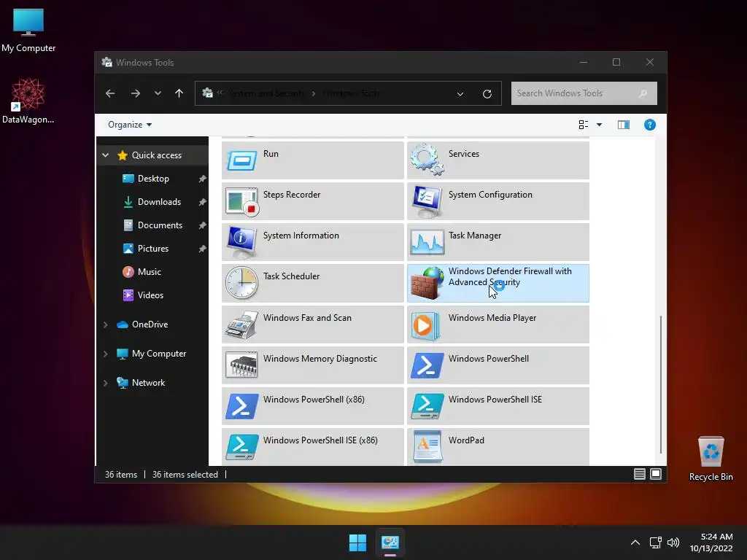The image size is (747, 560).
Task: Select the WordPad document icon
Action: point(427,446)
